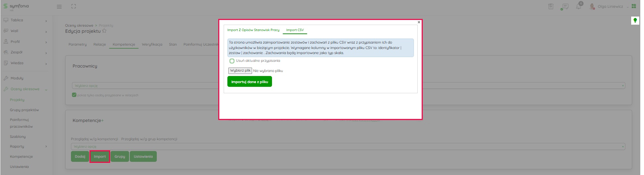Image resolution: width=644 pixels, height=175 pixels.
Task: Expand the Tablica sidebar menu
Action: point(25,20)
